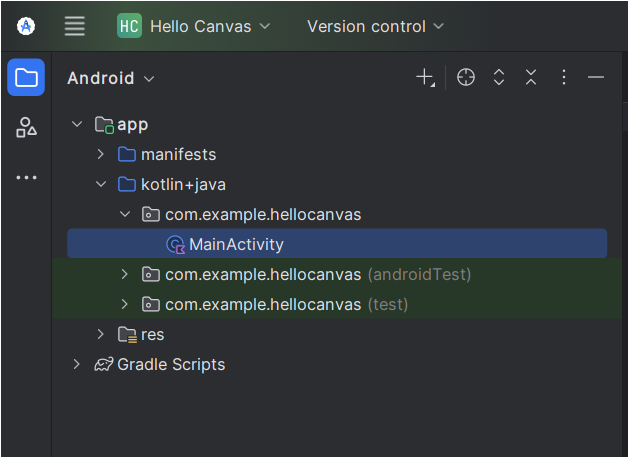Select the manifests label
Viewport: 628px width, 457px height.
click(179, 155)
